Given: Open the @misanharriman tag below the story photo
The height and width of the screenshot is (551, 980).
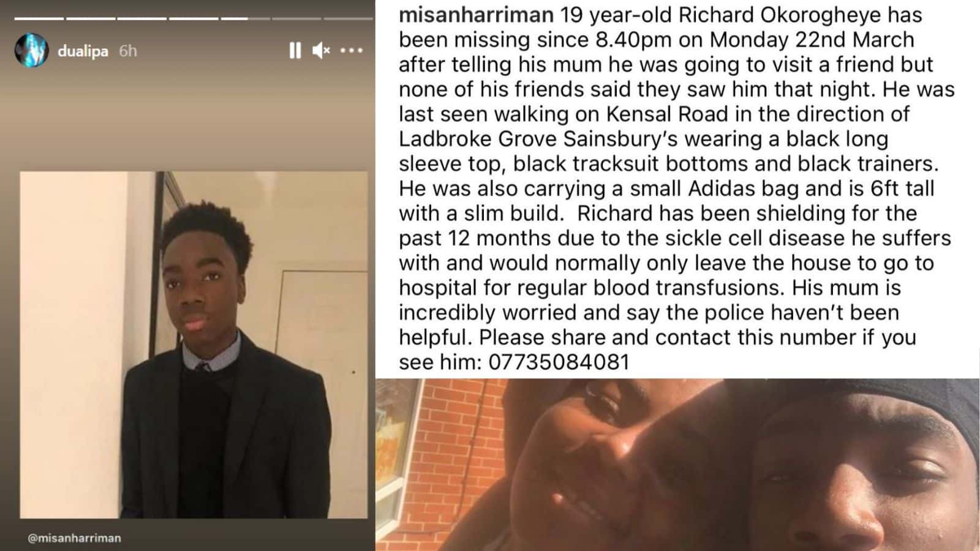Looking at the screenshot, I should coord(74,538).
